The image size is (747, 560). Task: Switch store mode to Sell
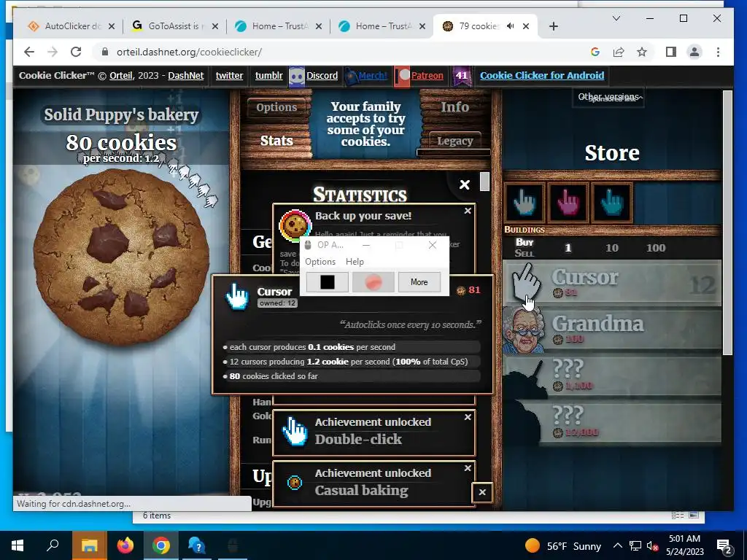click(x=524, y=253)
